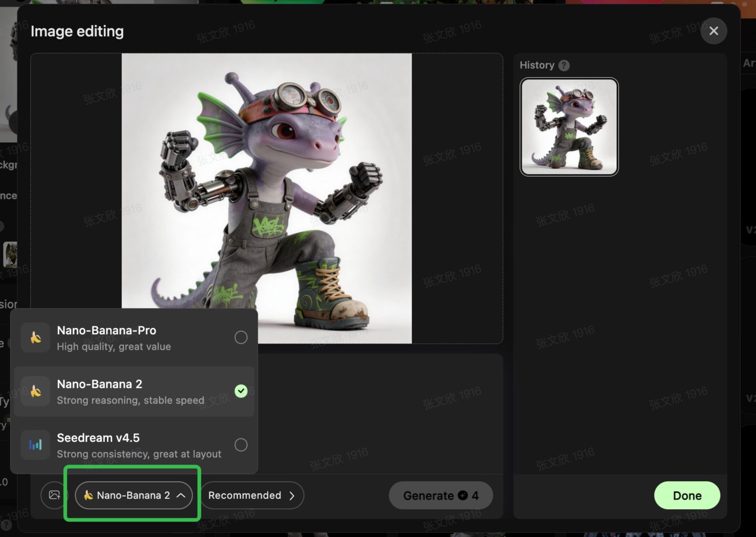
Task: Click the green Done button
Action: [687, 495]
